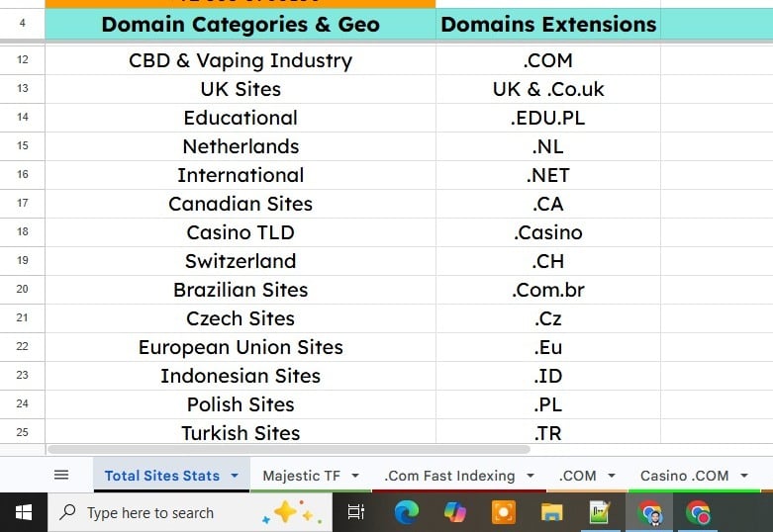Select the .ID extension cell

(548, 376)
